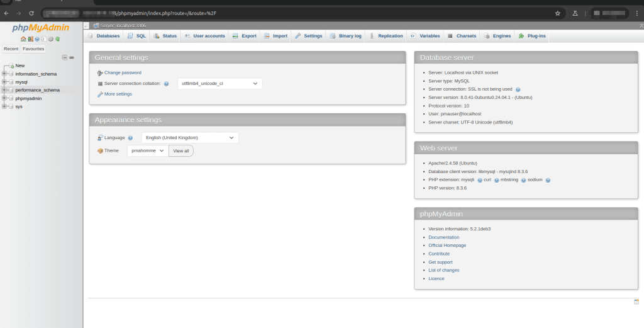Image resolution: width=644 pixels, height=328 pixels.
Task: Select the sys database name
Action: pyautogui.click(x=19, y=107)
